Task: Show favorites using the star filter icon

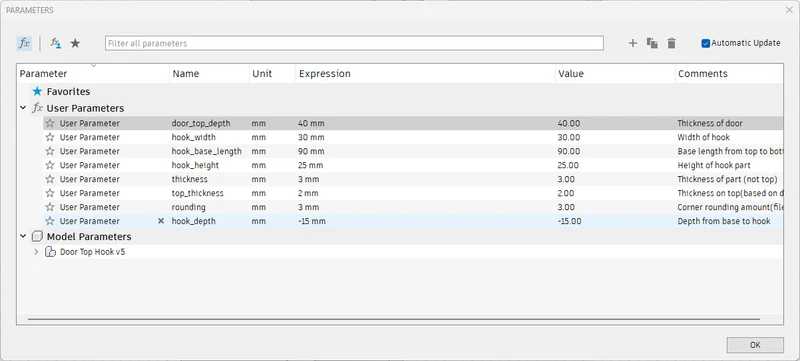Action: [75, 43]
